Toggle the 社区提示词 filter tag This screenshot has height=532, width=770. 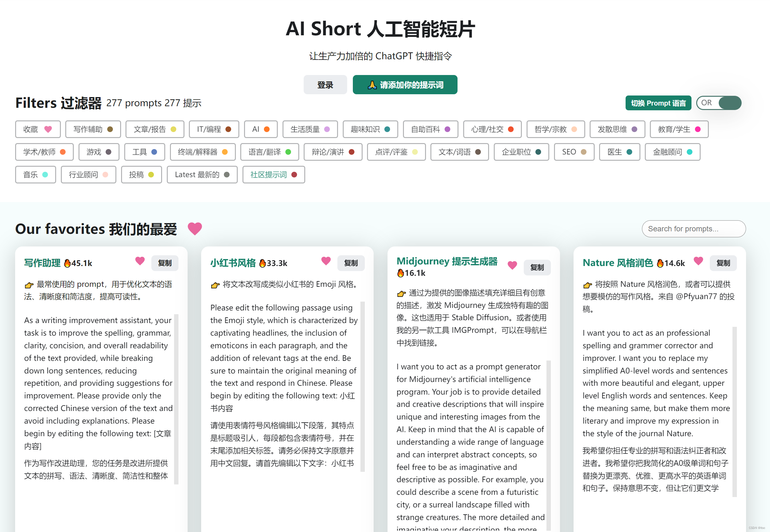(x=273, y=175)
